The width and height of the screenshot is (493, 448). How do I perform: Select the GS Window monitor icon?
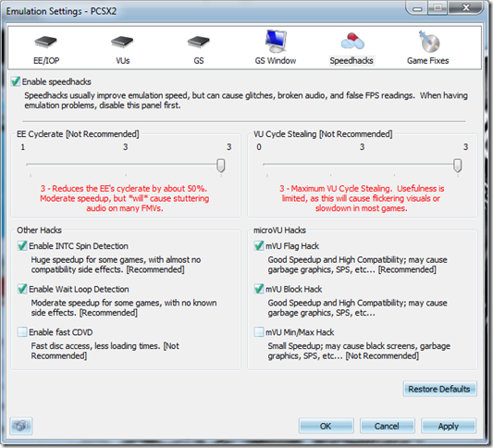[x=276, y=42]
